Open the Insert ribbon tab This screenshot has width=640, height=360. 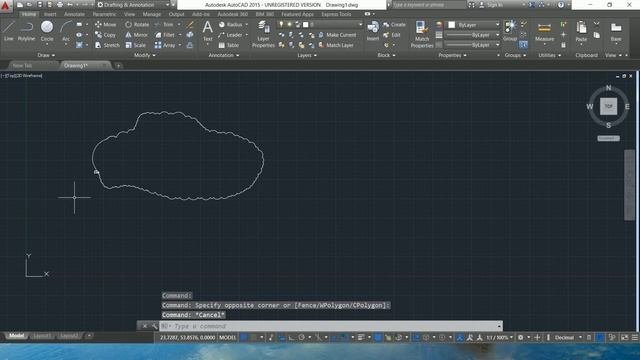[50, 14]
